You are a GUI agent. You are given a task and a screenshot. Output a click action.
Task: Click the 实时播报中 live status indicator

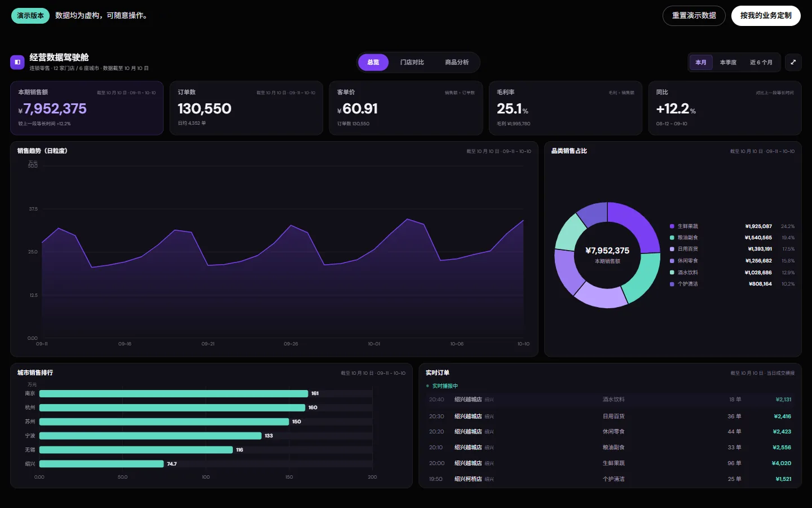[x=442, y=386]
